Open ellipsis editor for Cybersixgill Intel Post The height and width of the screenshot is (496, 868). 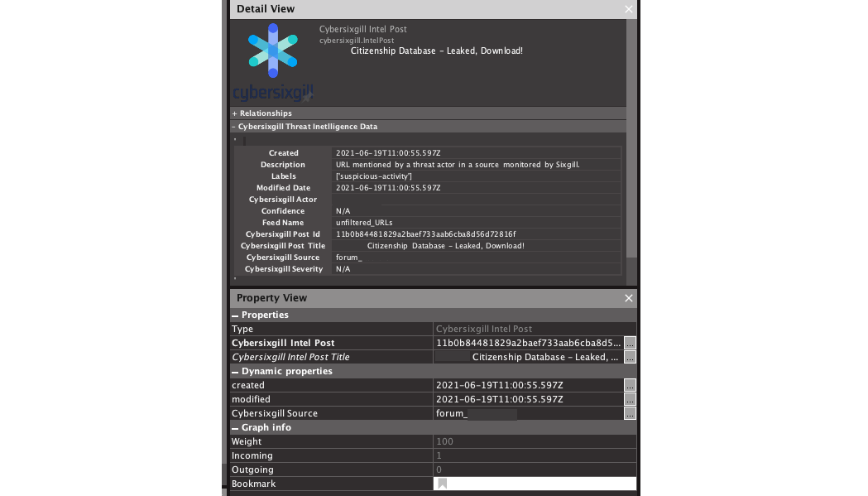pyautogui.click(x=630, y=343)
